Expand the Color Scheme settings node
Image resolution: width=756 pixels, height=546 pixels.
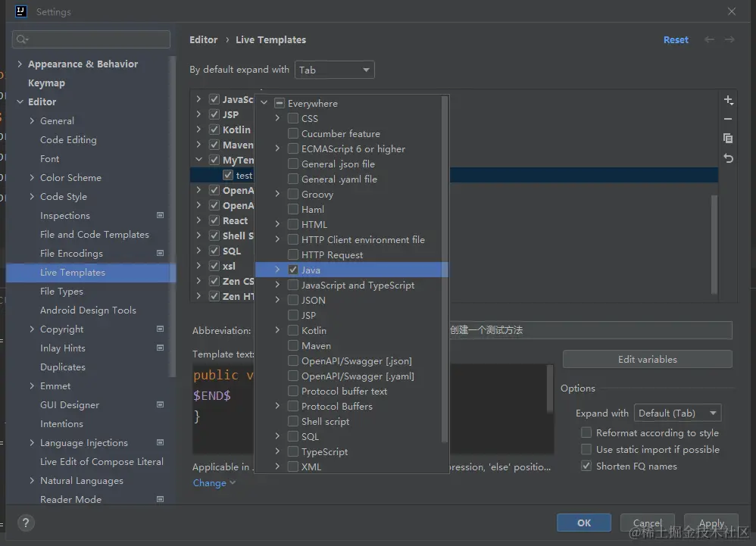pos(32,177)
